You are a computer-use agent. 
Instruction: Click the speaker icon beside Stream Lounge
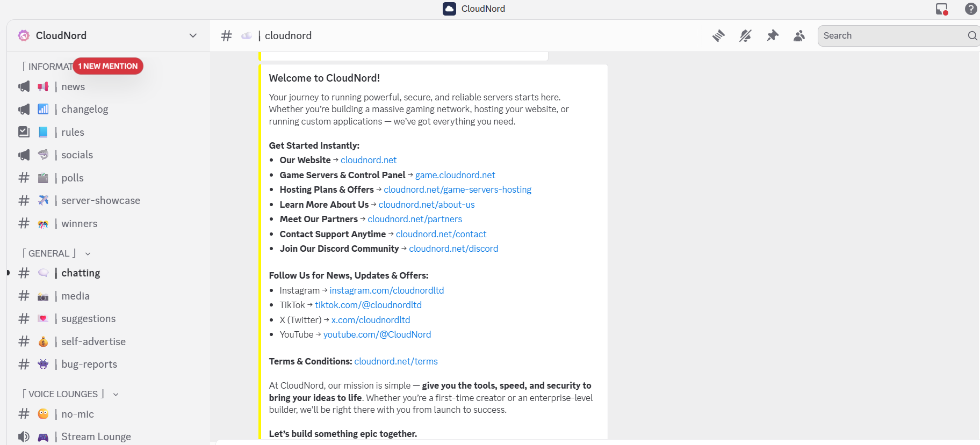click(x=24, y=437)
